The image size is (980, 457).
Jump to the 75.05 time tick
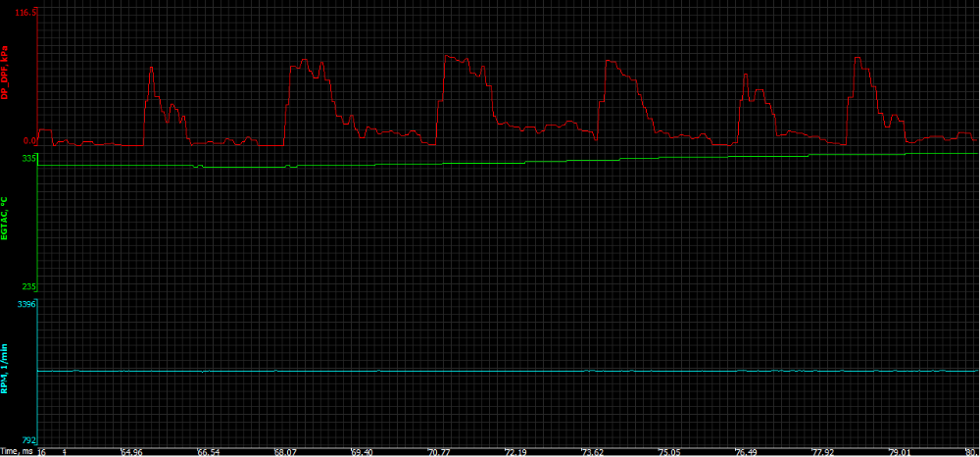pyautogui.click(x=668, y=452)
